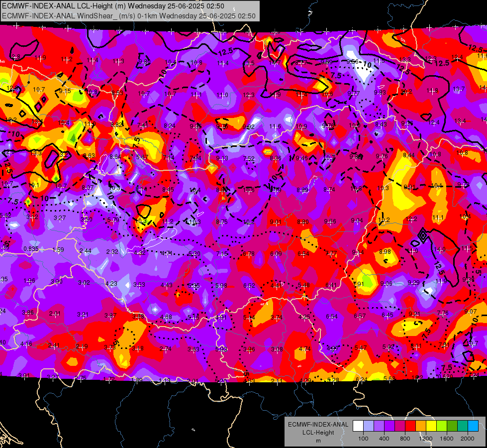Click the grid value 5.79
Screen dimensions: 487x448
[113, 220]
